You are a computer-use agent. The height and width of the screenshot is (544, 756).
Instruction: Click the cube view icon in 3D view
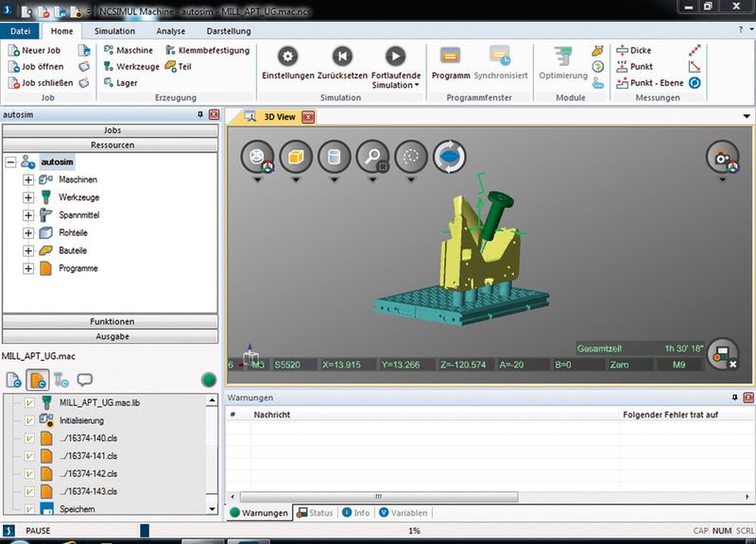pyautogui.click(x=298, y=157)
